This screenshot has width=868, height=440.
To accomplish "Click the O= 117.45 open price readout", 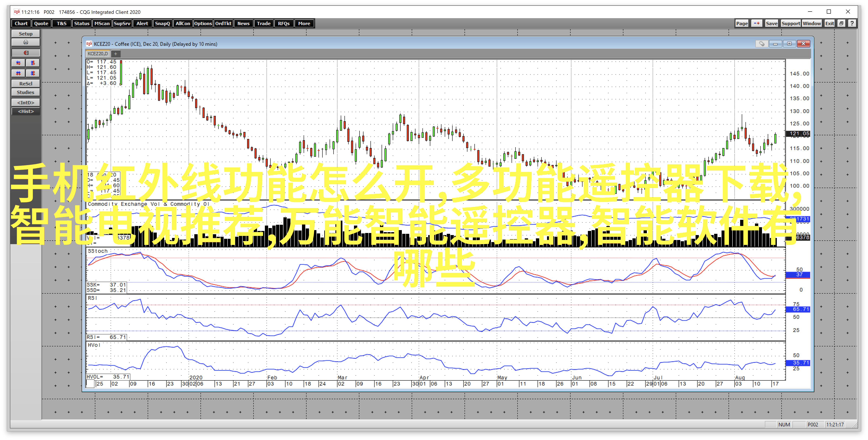I will coord(101,62).
